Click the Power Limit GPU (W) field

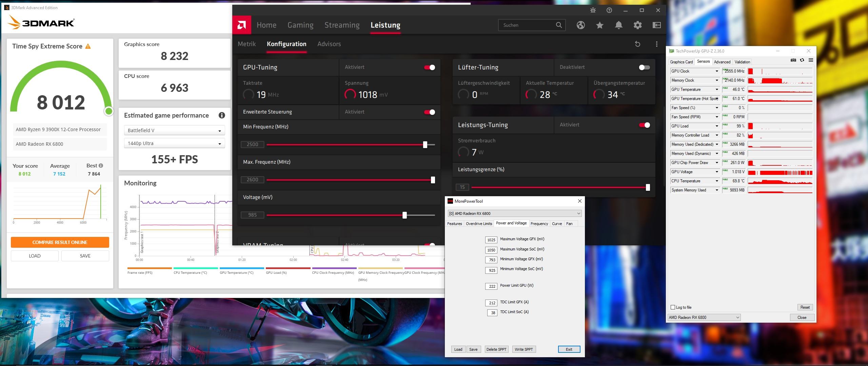(492, 286)
